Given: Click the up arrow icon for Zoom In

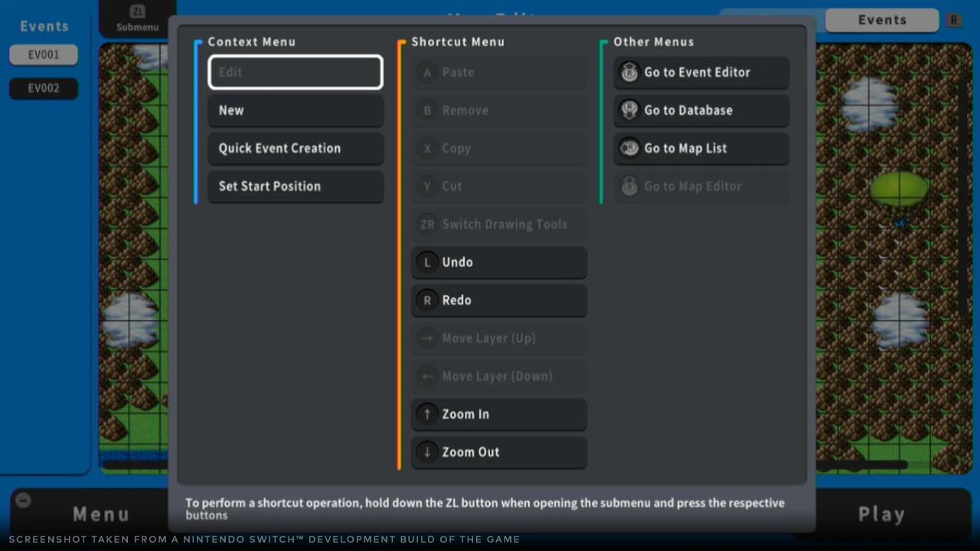Looking at the screenshot, I should 427,414.
